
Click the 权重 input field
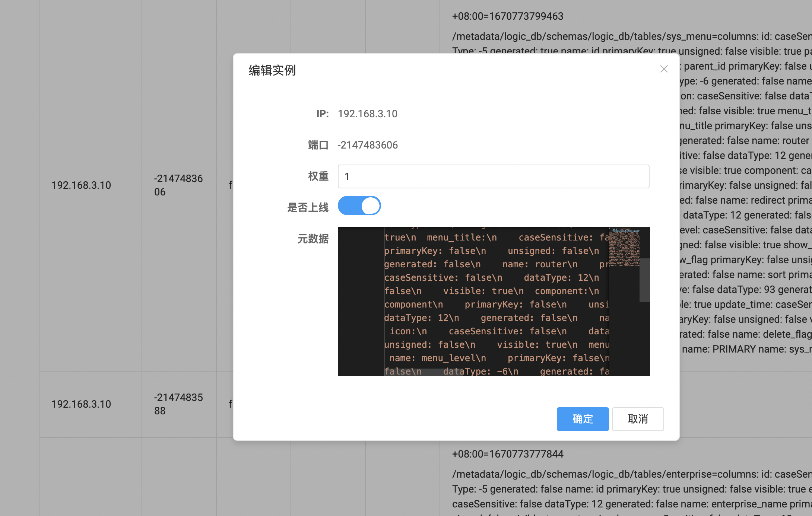click(493, 176)
